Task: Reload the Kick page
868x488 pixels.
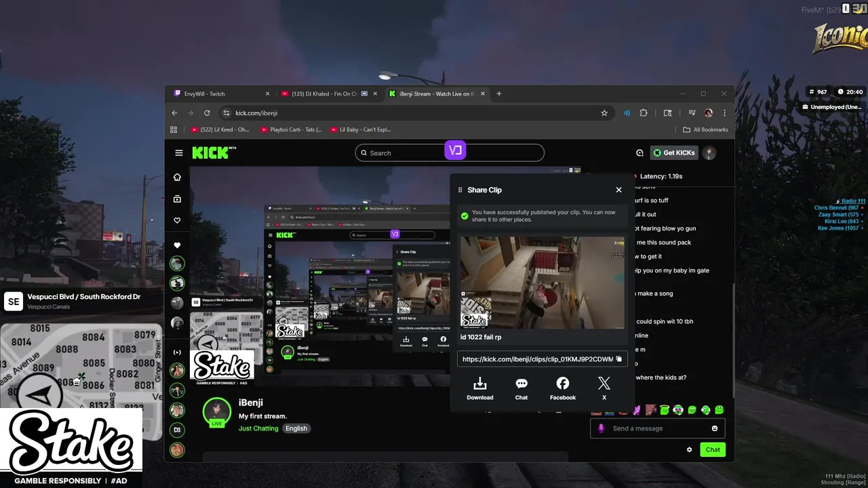Action: point(207,113)
